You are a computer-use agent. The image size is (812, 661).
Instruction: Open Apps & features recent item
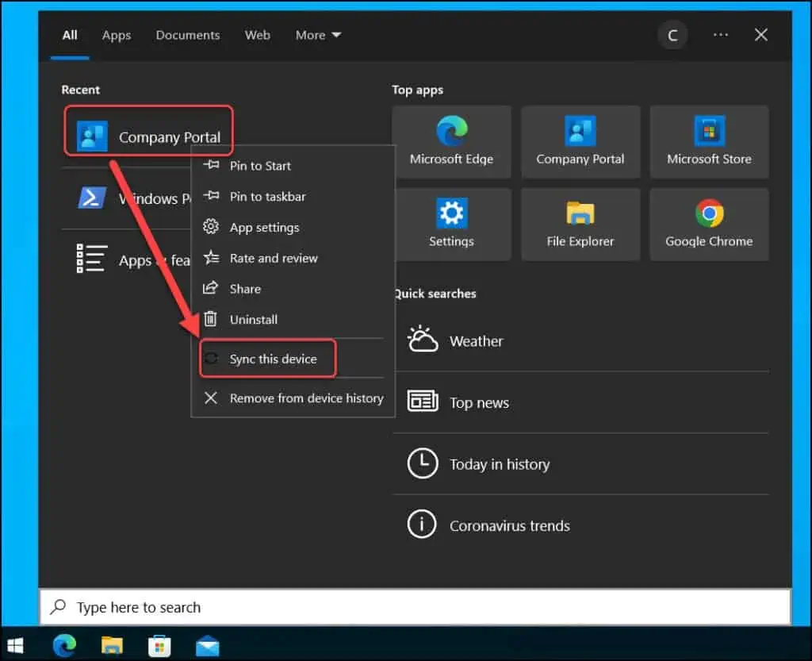tap(127, 259)
